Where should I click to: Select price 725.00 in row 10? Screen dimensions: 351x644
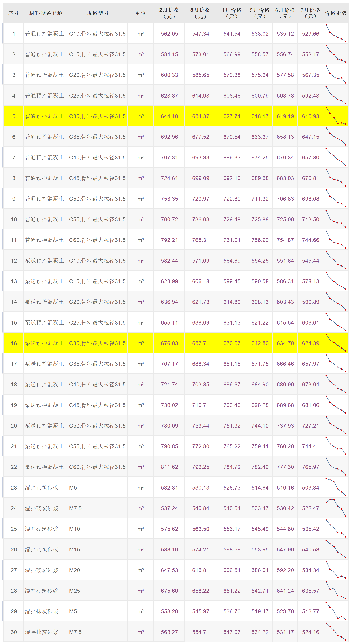click(285, 219)
